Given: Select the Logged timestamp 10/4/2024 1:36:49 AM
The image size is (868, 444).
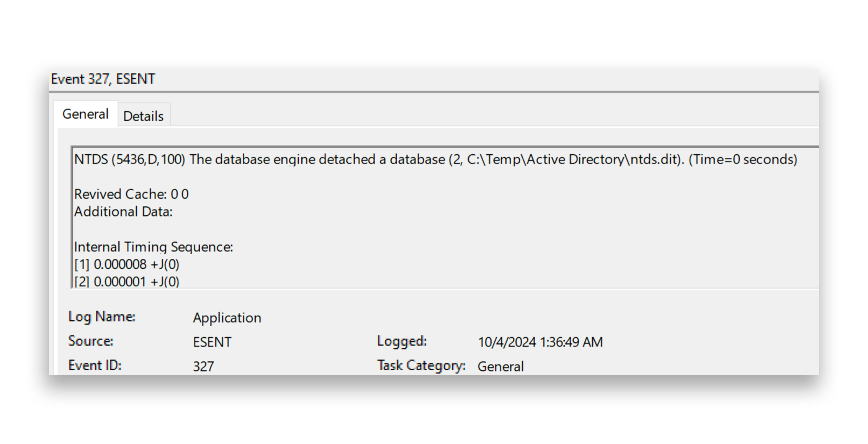Looking at the screenshot, I should pos(540,341).
